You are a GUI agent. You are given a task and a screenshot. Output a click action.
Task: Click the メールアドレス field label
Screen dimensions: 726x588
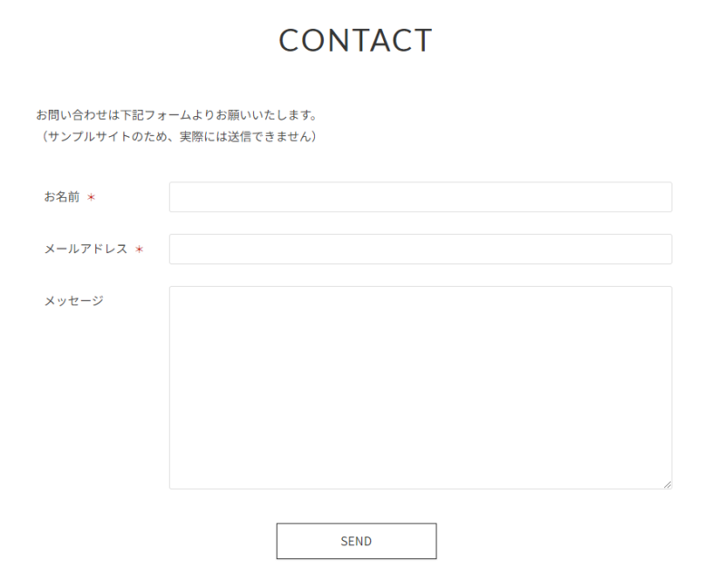pyautogui.click(x=86, y=250)
